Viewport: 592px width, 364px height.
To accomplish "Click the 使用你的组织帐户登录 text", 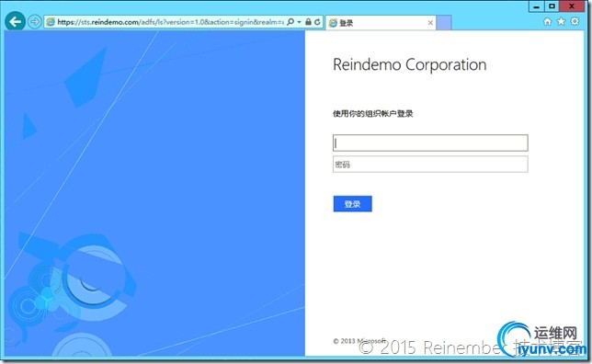I will (372, 114).
